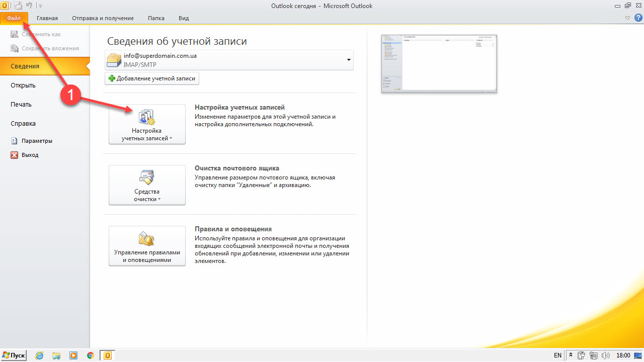Open the Отправка и получение tab
Viewport: 644px width, 362px height.
103,18
